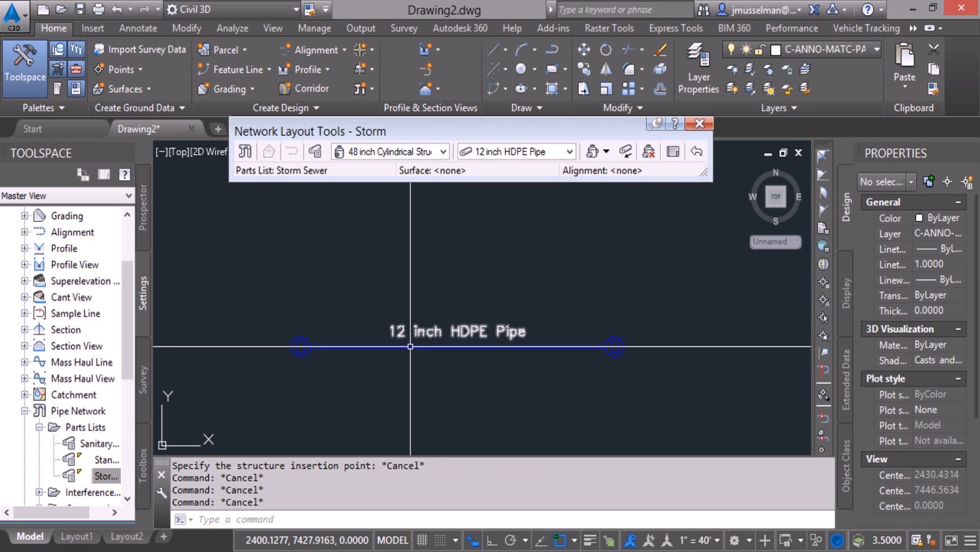Click the Feature Line button

(x=234, y=69)
